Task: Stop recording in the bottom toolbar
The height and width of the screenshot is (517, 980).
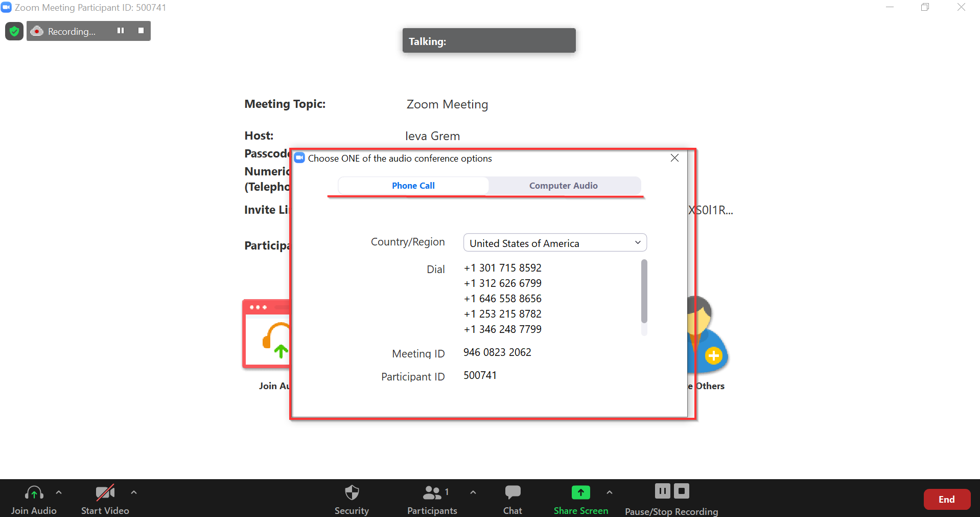Action: click(682, 491)
